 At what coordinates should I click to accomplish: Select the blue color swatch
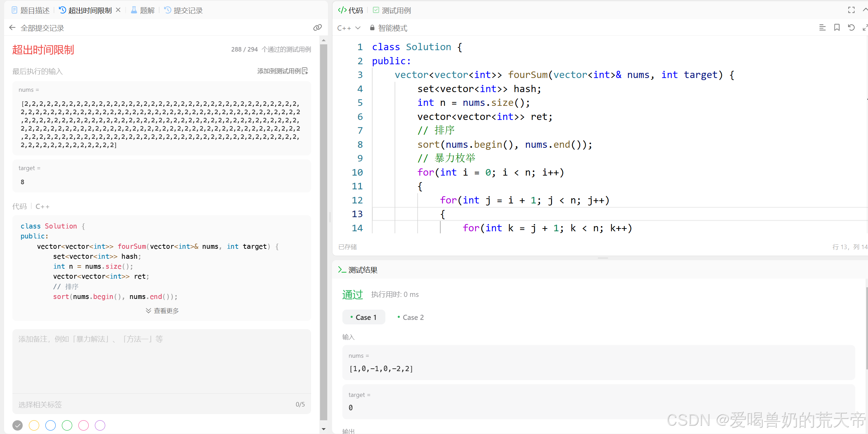(x=51, y=425)
